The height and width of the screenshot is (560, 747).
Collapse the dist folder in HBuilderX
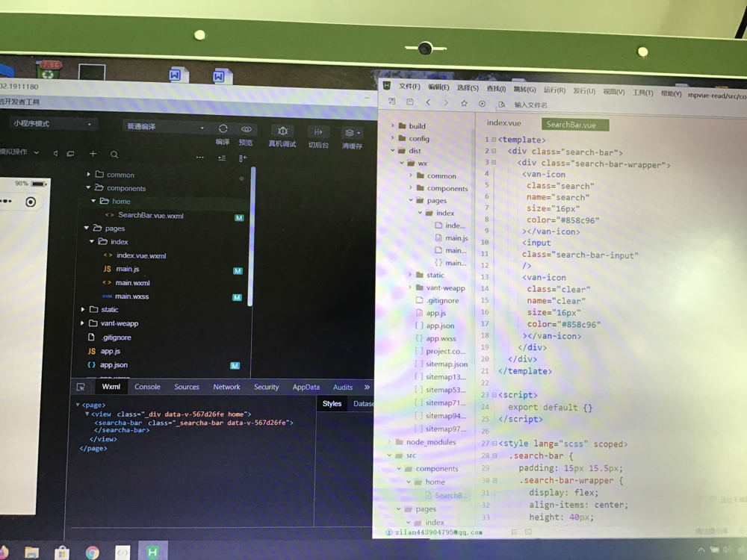[x=393, y=151]
